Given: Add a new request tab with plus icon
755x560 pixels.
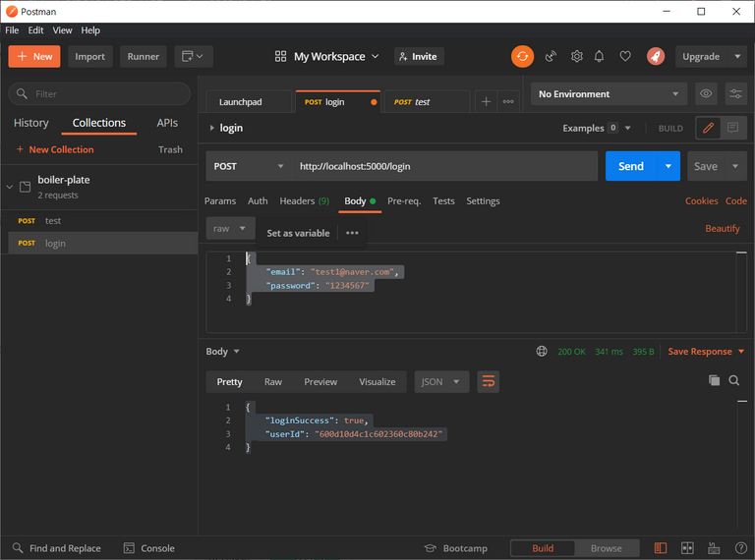Looking at the screenshot, I should click(486, 101).
